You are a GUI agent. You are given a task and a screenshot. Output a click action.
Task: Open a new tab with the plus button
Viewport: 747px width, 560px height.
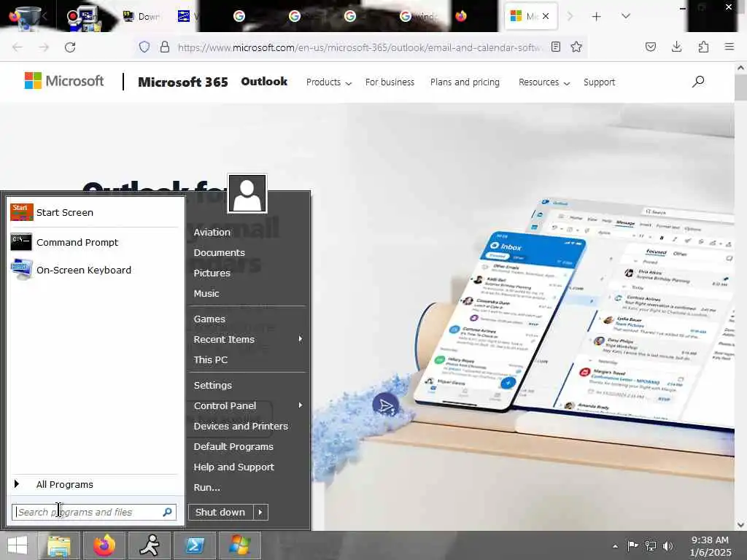pos(596,17)
